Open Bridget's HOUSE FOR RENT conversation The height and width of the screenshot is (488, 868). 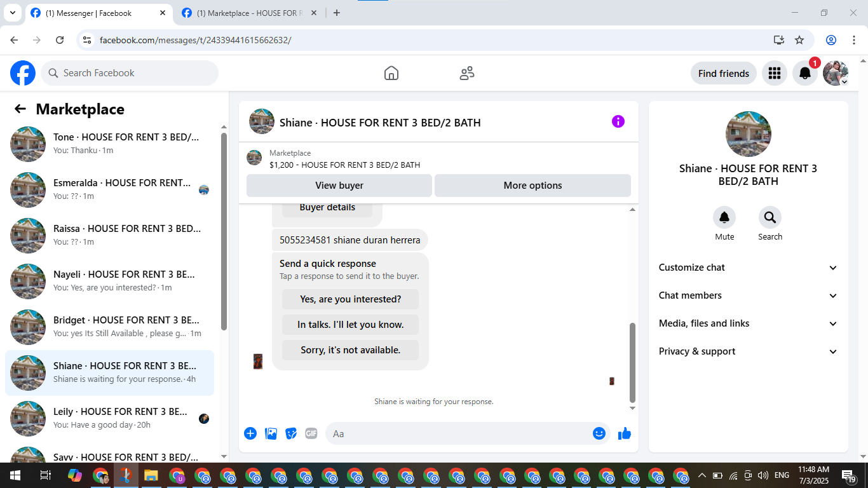(x=109, y=327)
